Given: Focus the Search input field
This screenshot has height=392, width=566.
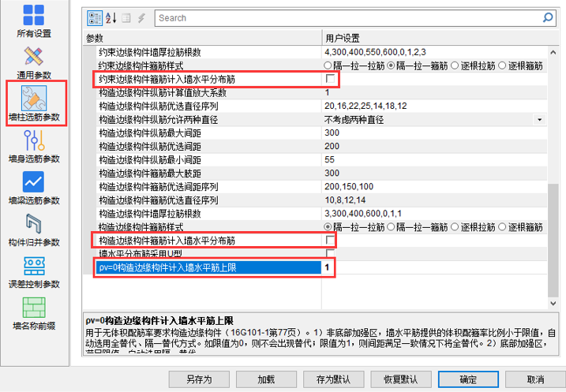Looking at the screenshot, I should [x=348, y=17].
